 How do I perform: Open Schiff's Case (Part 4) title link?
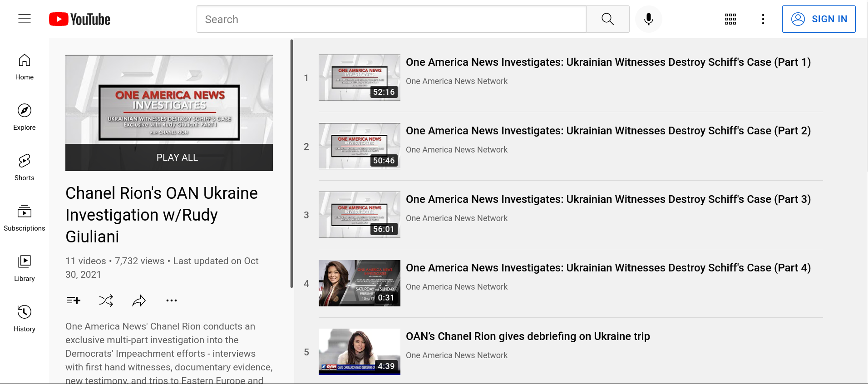tap(608, 268)
